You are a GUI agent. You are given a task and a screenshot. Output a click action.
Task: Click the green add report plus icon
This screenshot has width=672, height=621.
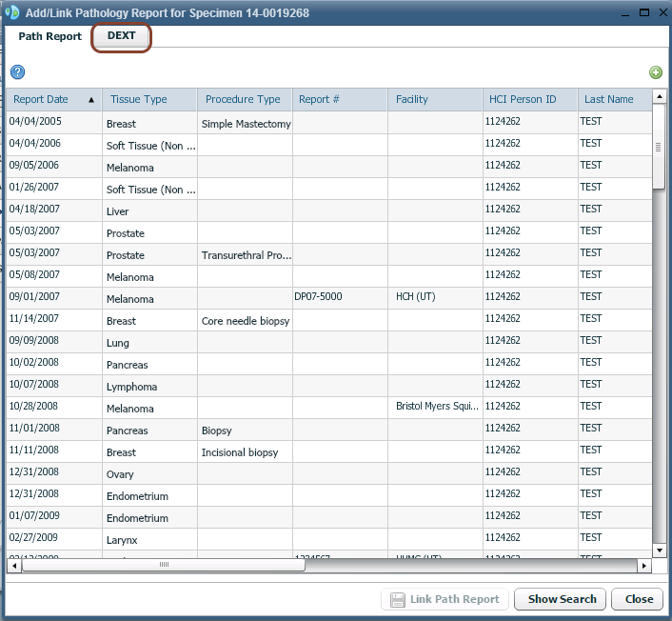tap(655, 72)
